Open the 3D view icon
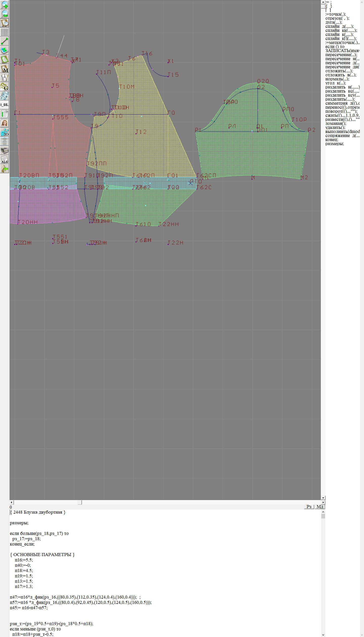The height and width of the screenshot is (637, 364). pos(5,132)
